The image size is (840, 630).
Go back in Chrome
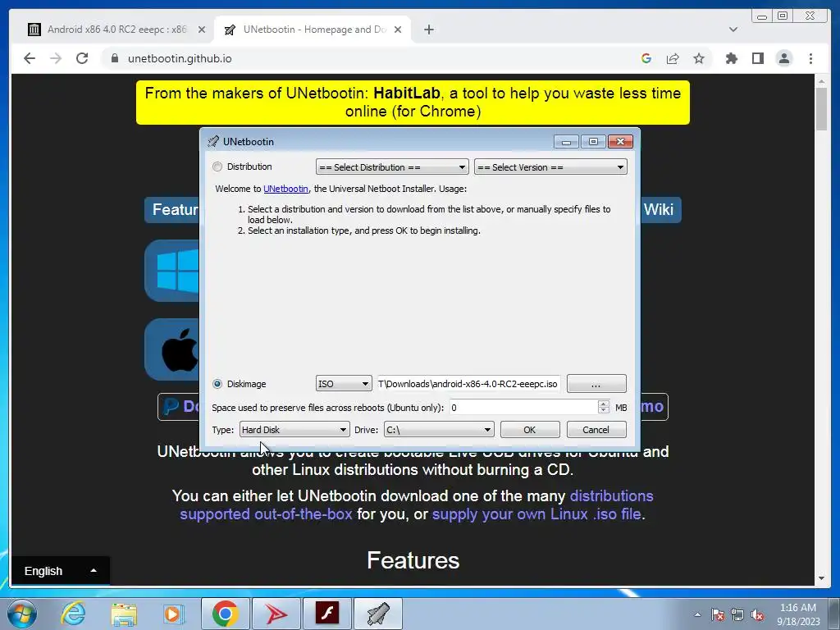(30, 58)
